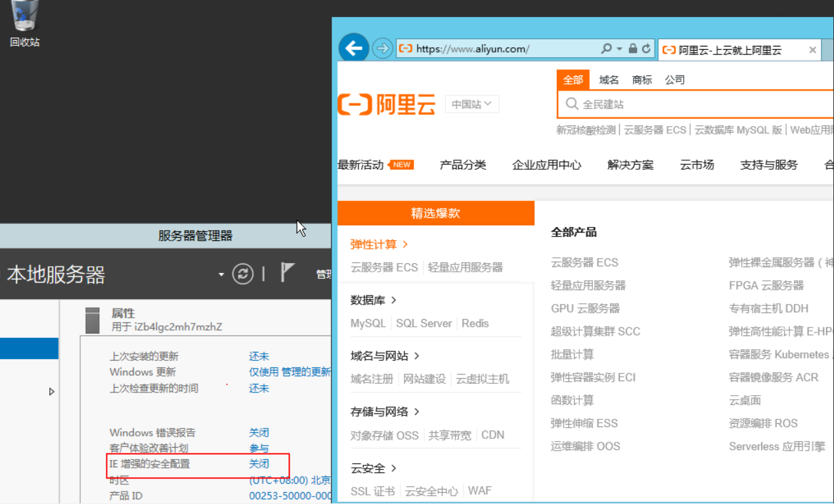Expand the 数据库 category
The width and height of the screenshot is (834, 504).
click(x=374, y=300)
